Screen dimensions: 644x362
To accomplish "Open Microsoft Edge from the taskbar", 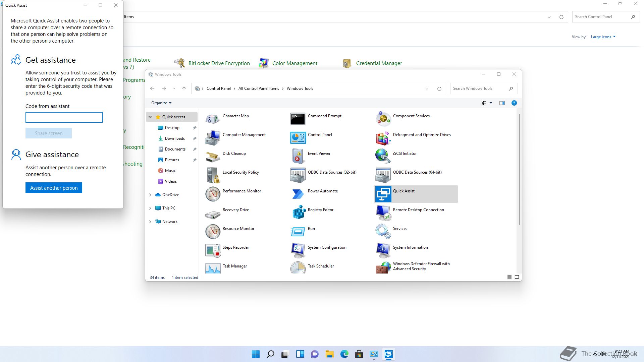I will tap(344, 354).
